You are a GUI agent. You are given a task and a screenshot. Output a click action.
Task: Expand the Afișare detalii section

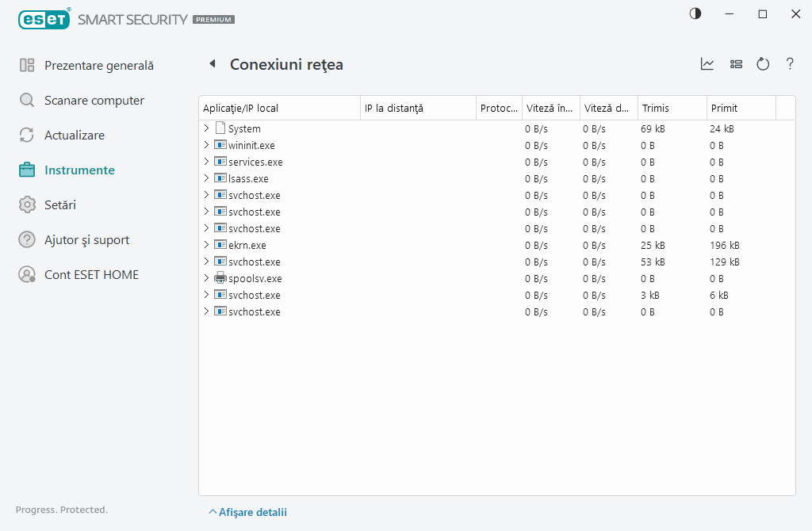(247, 512)
